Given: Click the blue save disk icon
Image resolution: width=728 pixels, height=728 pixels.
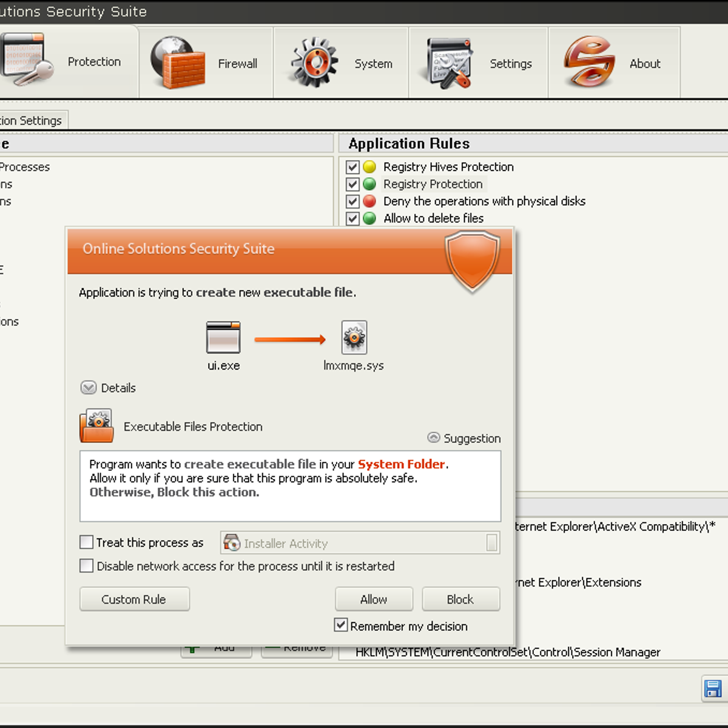Looking at the screenshot, I should (x=713, y=689).
